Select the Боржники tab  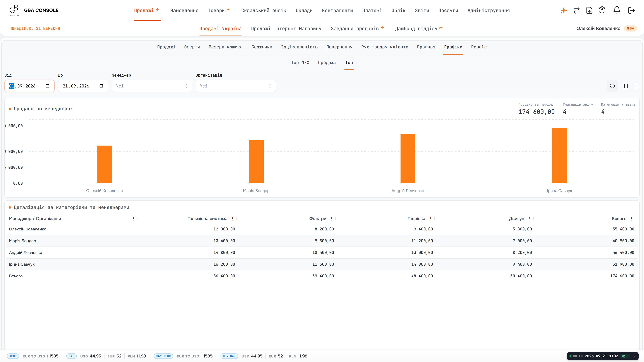point(262,47)
